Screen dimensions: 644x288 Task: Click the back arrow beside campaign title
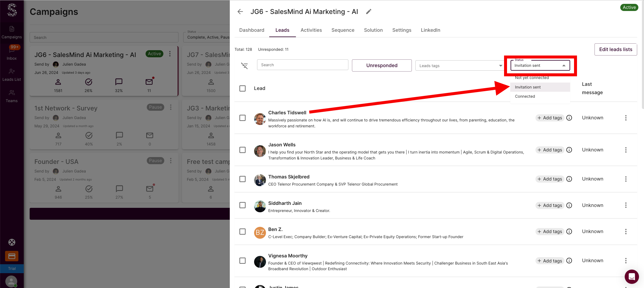[x=240, y=12]
